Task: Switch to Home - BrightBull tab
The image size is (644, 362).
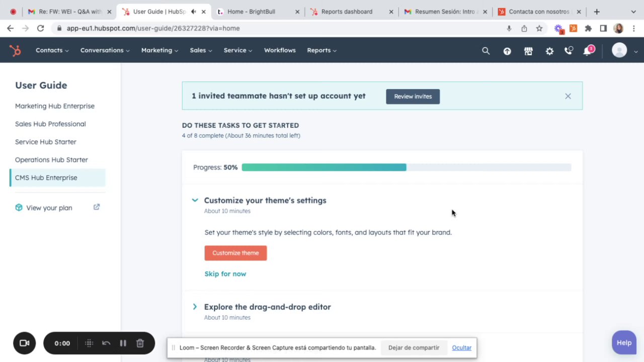Action: pos(259,12)
